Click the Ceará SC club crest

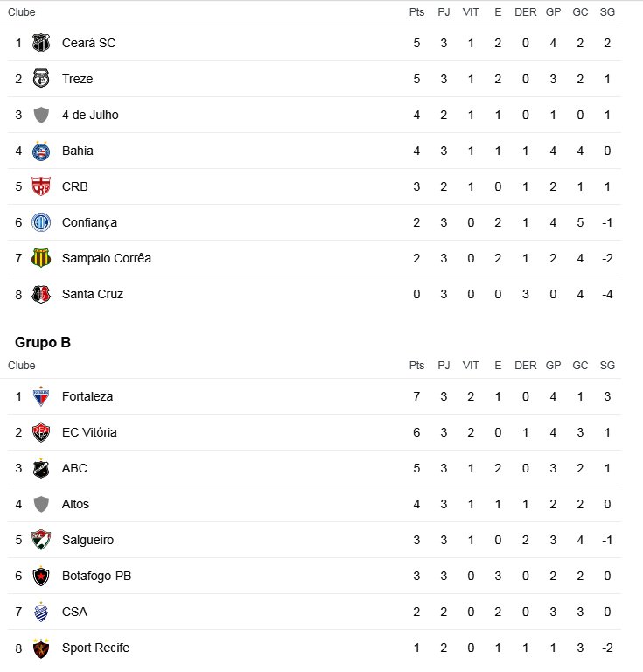pyautogui.click(x=41, y=43)
